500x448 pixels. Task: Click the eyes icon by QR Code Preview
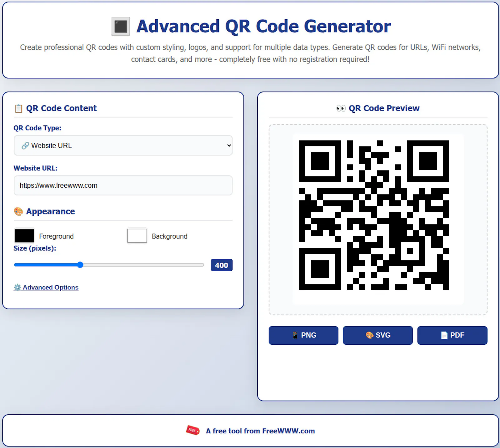(x=341, y=108)
